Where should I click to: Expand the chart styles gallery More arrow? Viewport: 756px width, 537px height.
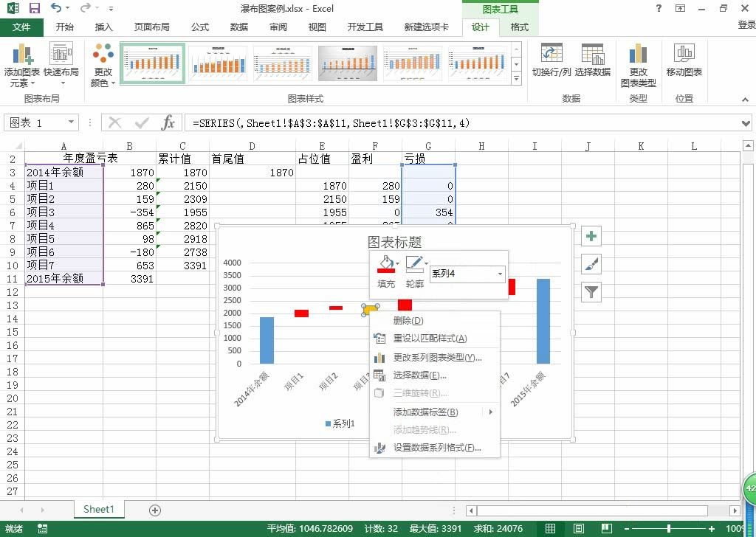(516, 78)
